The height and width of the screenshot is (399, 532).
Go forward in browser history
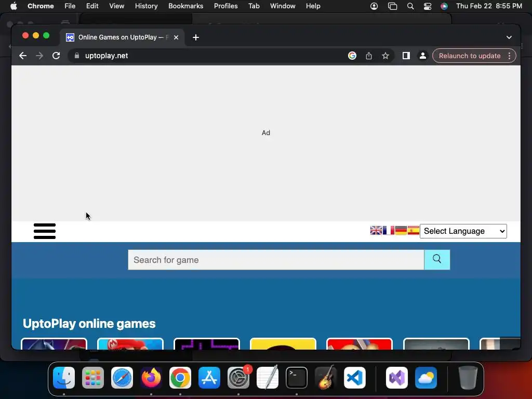[39, 56]
